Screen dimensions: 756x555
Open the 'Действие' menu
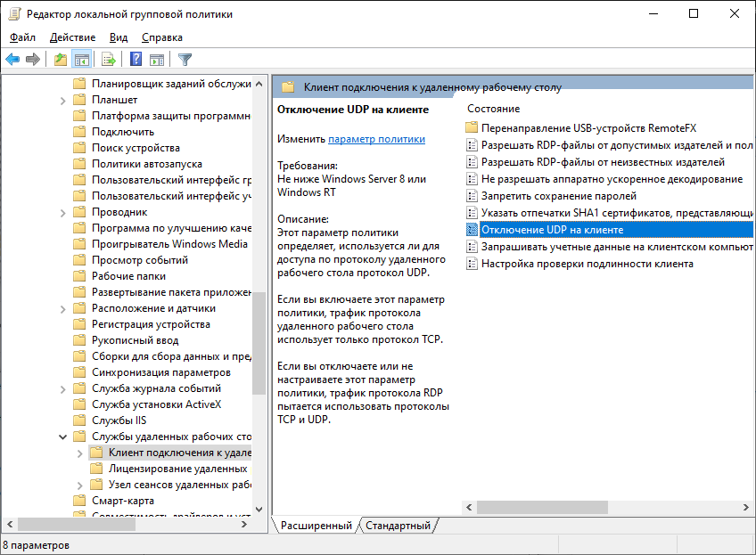tap(72, 37)
